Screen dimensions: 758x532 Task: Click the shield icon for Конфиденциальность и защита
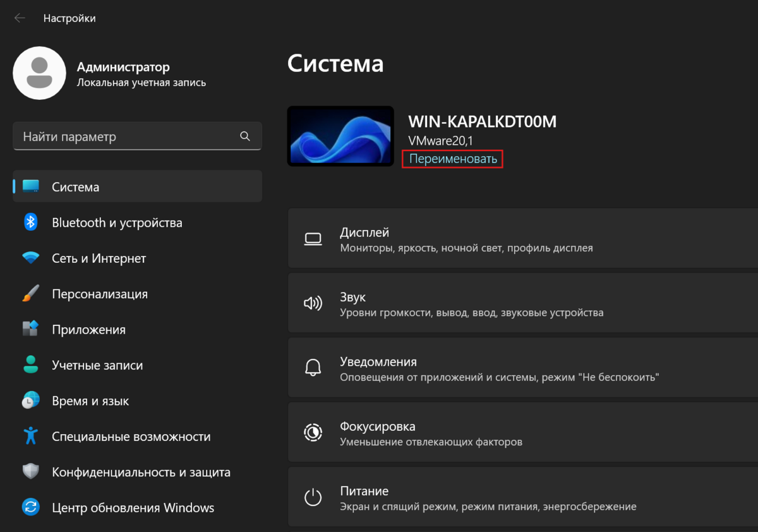tap(30, 472)
